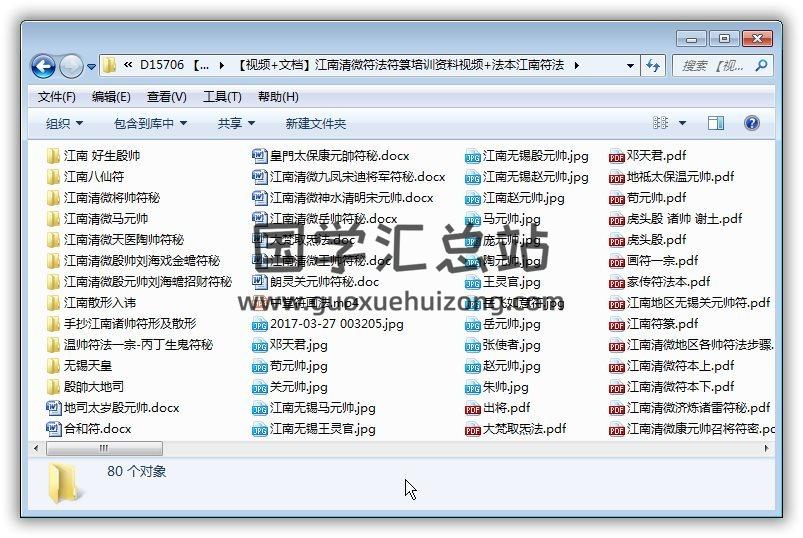Expand arrow after D15706 breadcrumb

pos(221,66)
